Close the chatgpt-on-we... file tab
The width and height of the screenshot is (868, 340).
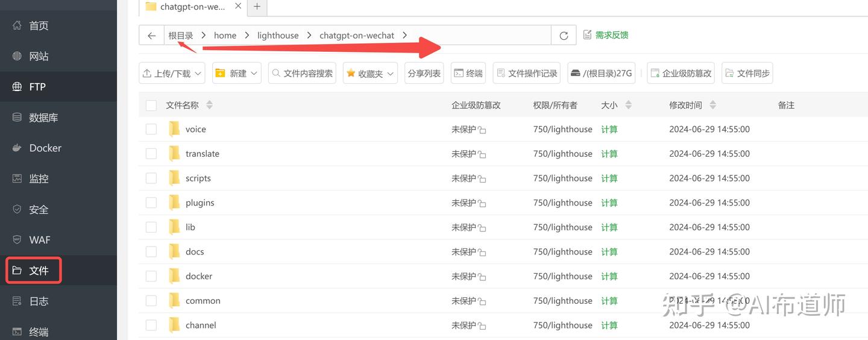coord(237,7)
